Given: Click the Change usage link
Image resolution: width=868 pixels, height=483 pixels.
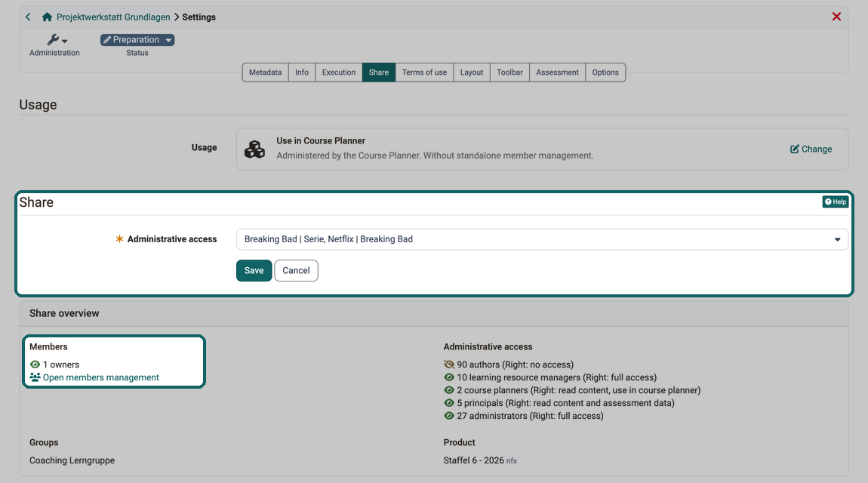Looking at the screenshot, I should [811, 149].
